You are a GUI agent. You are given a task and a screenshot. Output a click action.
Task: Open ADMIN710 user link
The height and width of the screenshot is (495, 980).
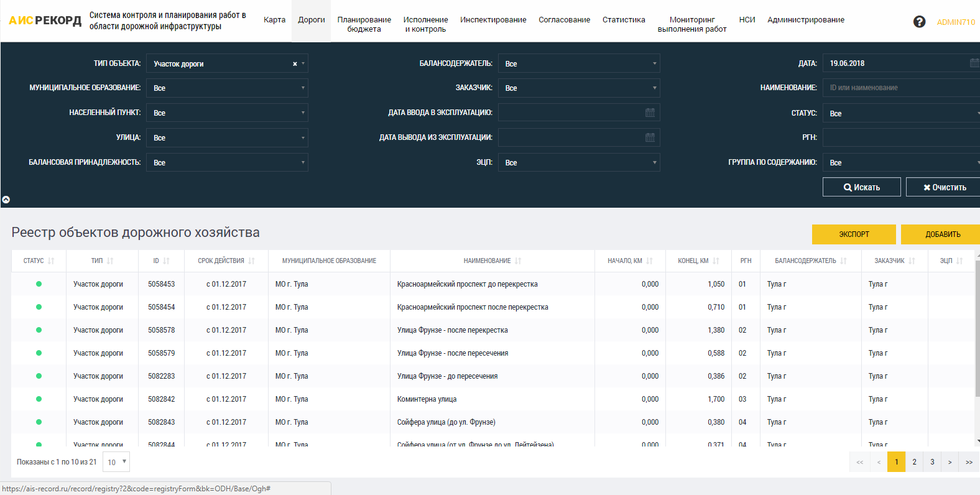tap(956, 22)
